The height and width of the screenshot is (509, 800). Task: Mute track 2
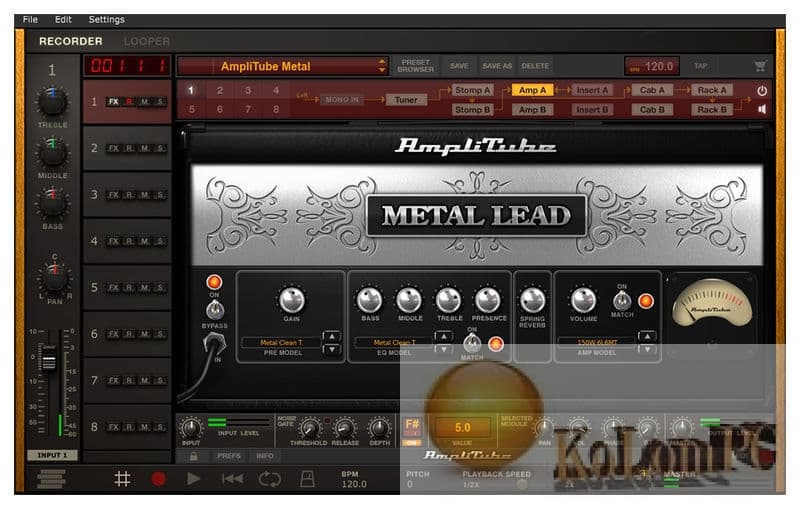coord(145,148)
